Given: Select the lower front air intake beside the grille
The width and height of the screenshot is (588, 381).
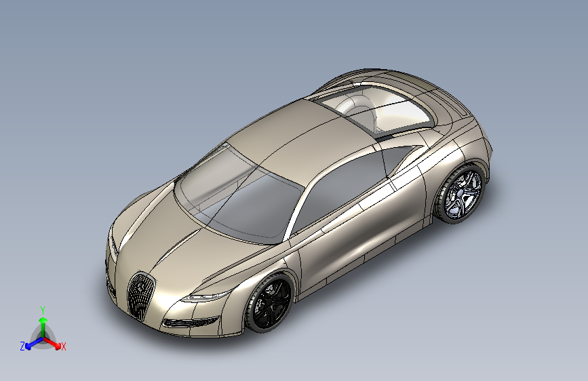Looking at the screenshot, I should pyautogui.click(x=191, y=322).
